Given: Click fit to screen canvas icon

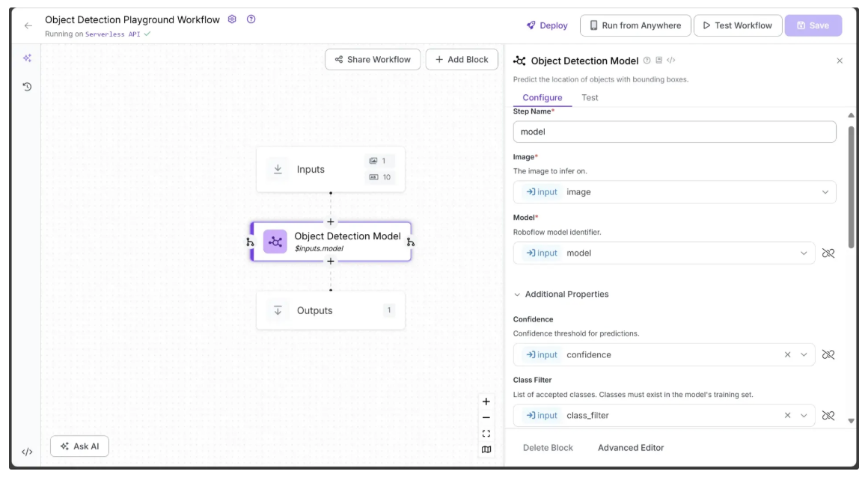Looking at the screenshot, I should [486, 434].
